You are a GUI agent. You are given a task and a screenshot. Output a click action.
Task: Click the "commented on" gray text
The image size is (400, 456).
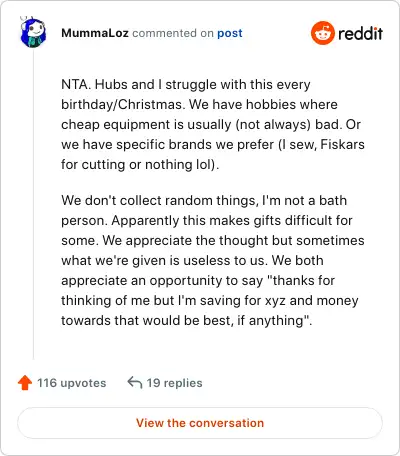[x=173, y=33]
